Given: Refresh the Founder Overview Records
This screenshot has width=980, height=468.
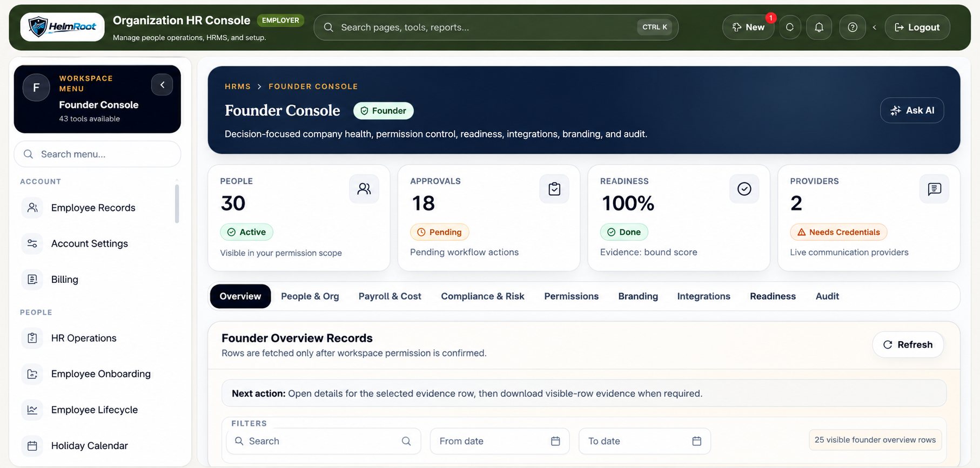Looking at the screenshot, I should [908, 344].
